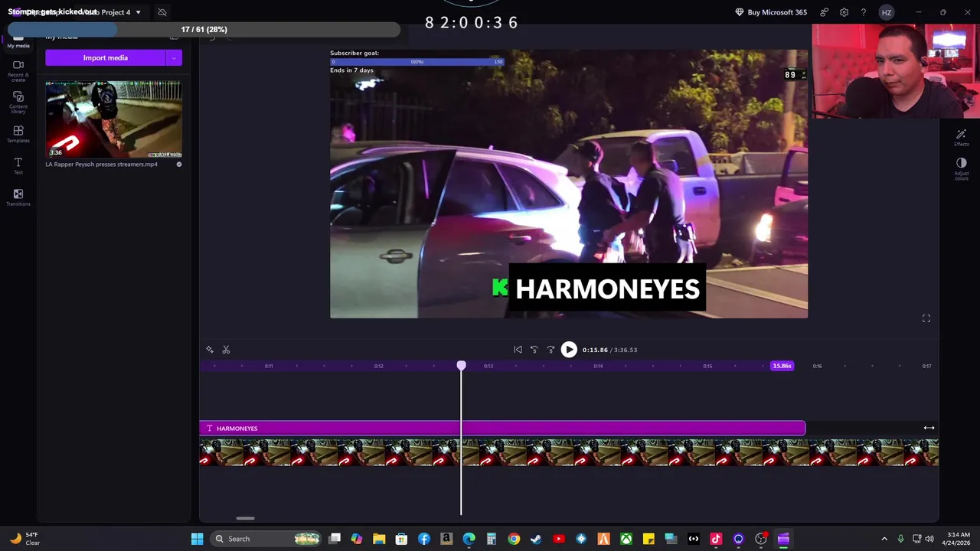Click the playhead handle on timeline ruler
This screenshot has height=551, width=980.
(461, 366)
